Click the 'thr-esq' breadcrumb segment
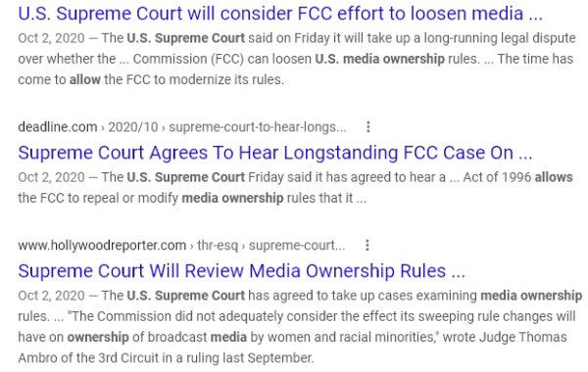The height and width of the screenshot is (372, 588). pyautogui.click(x=218, y=246)
